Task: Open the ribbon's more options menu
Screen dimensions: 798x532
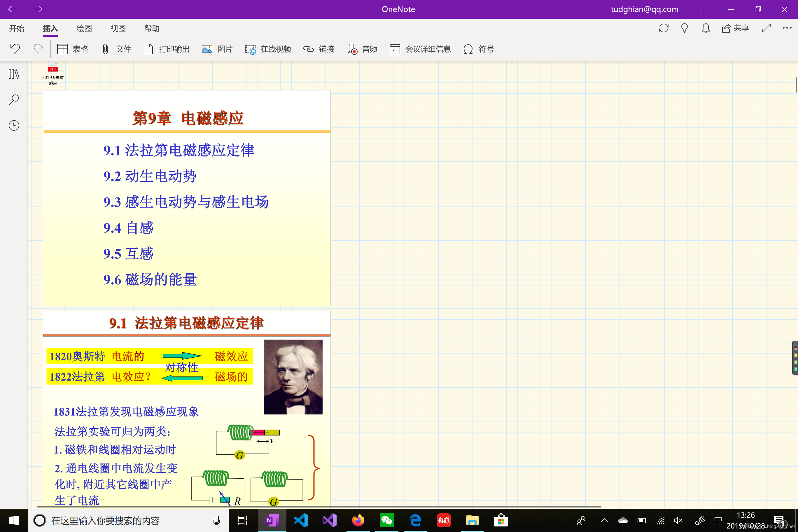Action: (x=787, y=28)
